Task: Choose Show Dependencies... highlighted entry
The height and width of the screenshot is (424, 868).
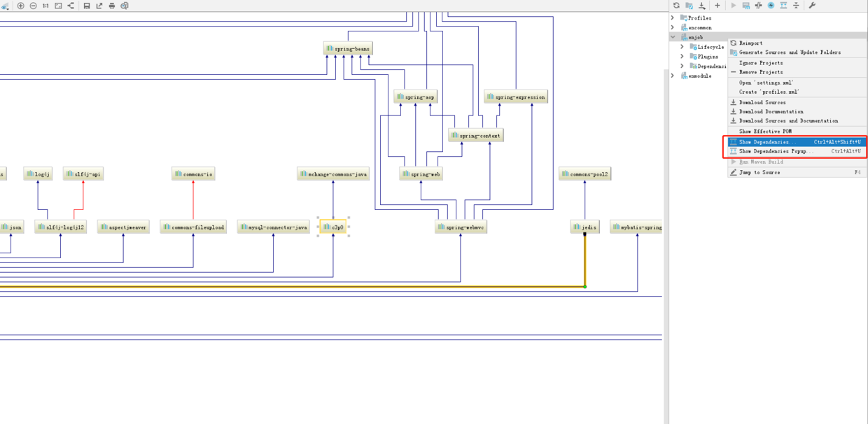Action: [797, 142]
